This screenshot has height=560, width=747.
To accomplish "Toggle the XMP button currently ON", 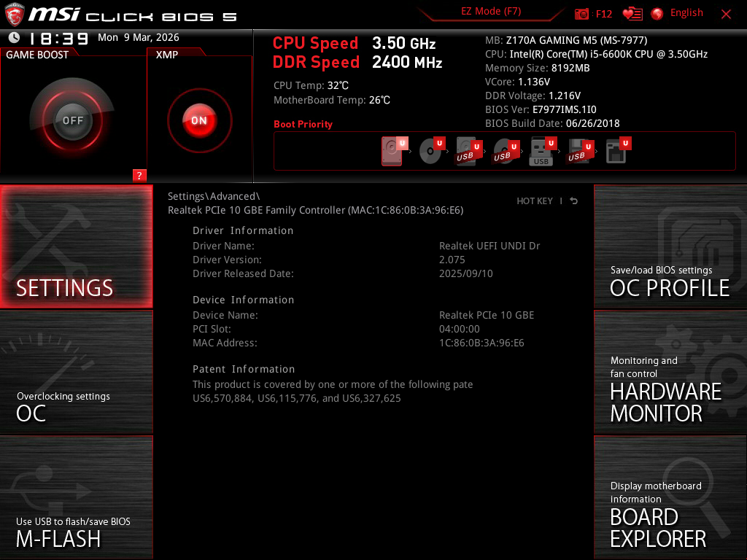I will tap(200, 120).
